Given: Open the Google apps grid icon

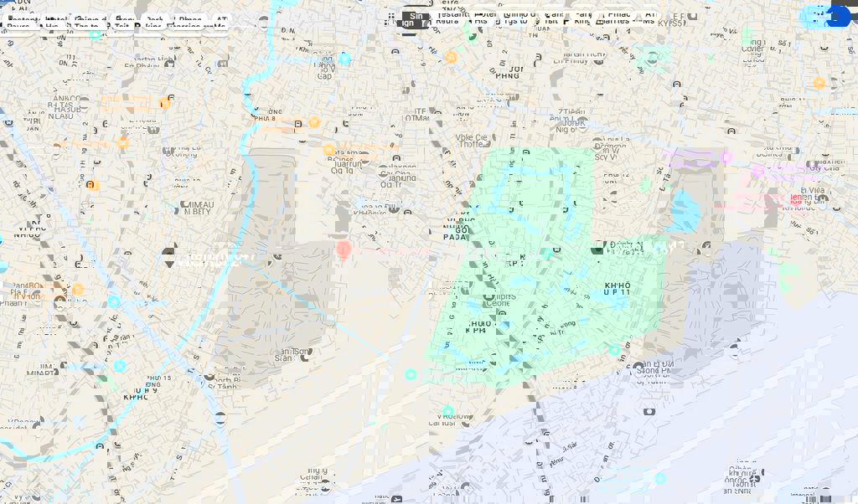Looking at the screenshot, I should pyautogui.click(x=391, y=17).
